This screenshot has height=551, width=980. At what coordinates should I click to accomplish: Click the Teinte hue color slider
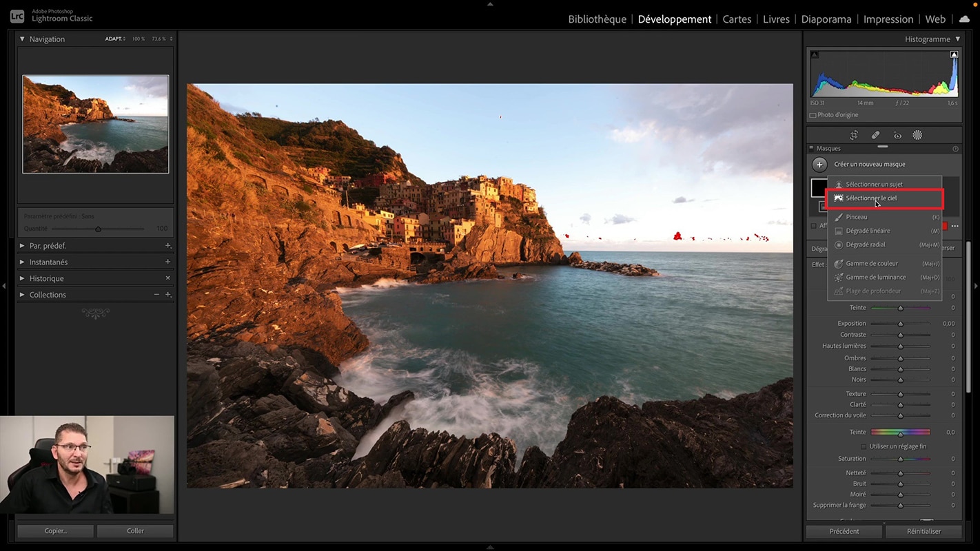pyautogui.click(x=900, y=433)
